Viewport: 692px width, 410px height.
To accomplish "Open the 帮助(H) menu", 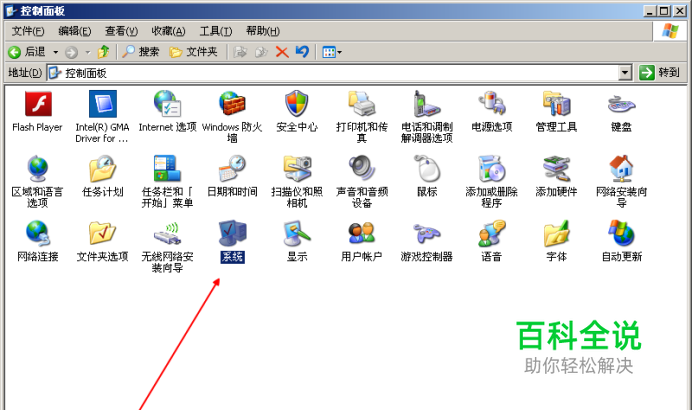I will point(263,31).
